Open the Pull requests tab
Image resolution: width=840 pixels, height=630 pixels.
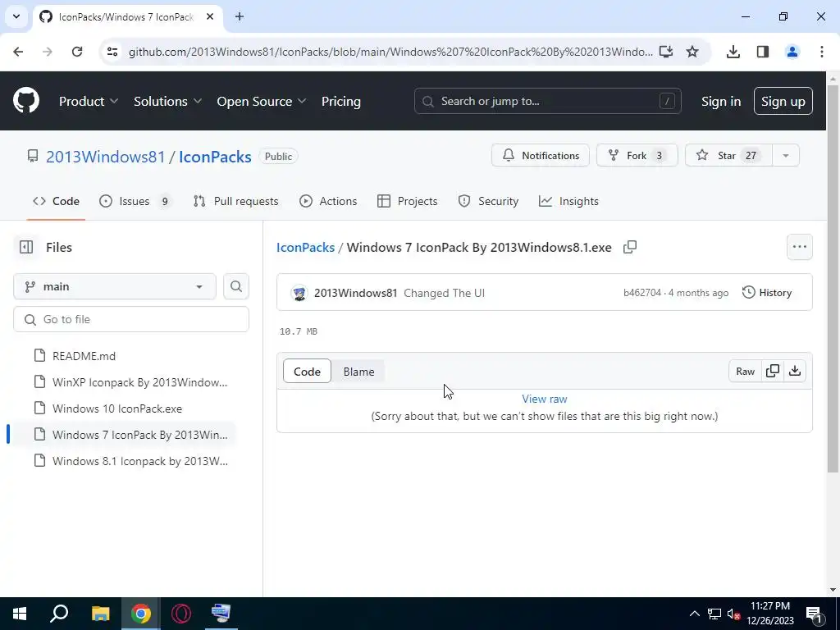point(235,202)
